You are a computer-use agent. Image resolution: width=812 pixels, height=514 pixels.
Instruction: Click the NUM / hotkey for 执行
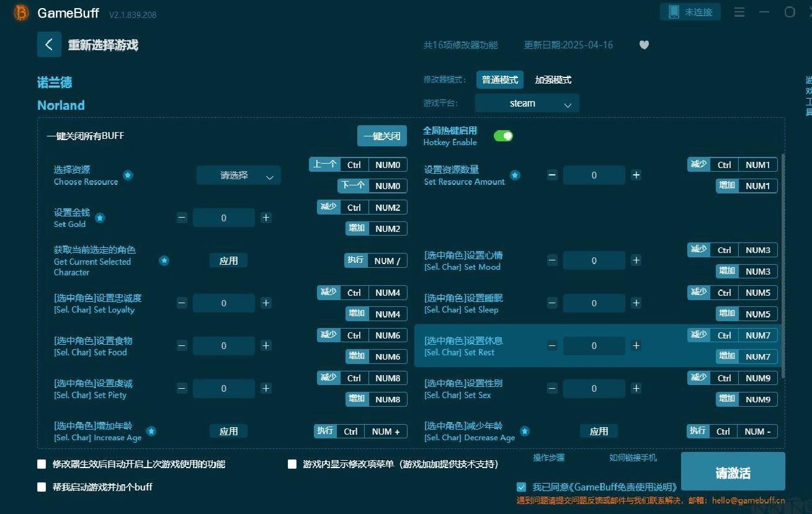click(x=376, y=260)
